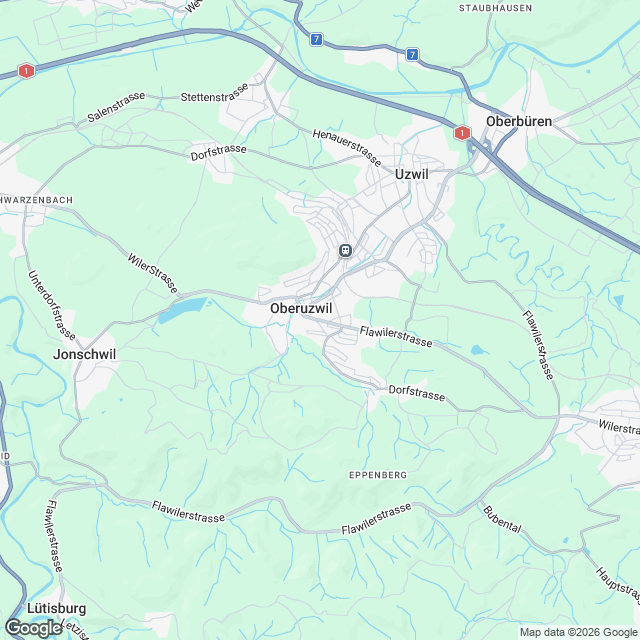
Task: Click the Unterdorfstrasse road label
Action: click(52, 305)
